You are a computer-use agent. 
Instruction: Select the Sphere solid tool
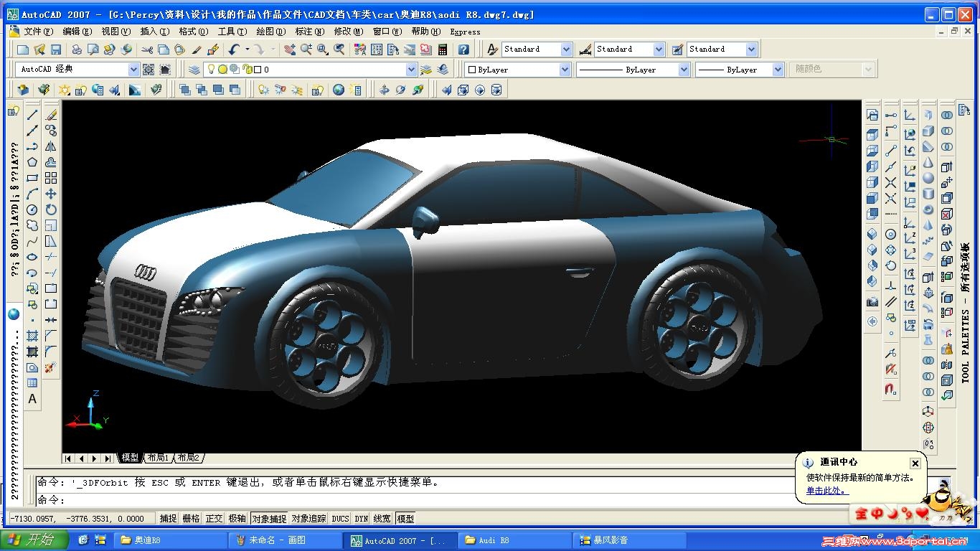click(928, 178)
